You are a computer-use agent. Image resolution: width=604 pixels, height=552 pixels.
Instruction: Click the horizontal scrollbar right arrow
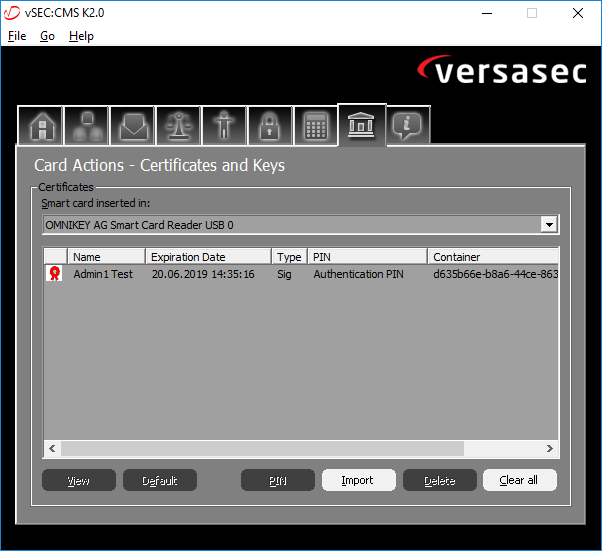pyautogui.click(x=550, y=449)
